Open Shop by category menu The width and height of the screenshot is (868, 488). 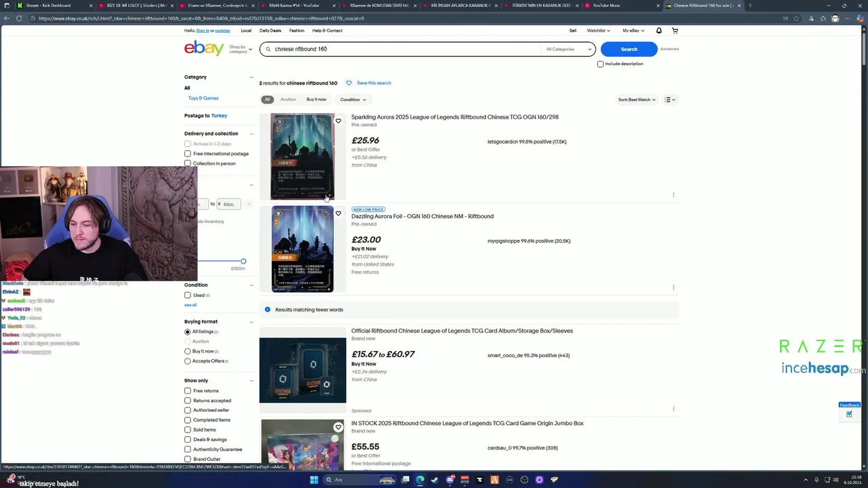pyautogui.click(x=240, y=49)
